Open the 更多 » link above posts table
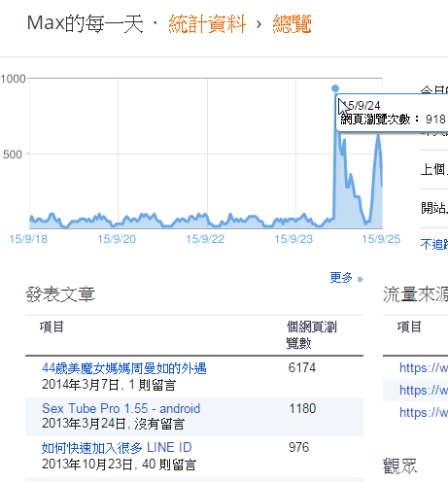The width and height of the screenshot is (448, 482). (x=346, y=278)
